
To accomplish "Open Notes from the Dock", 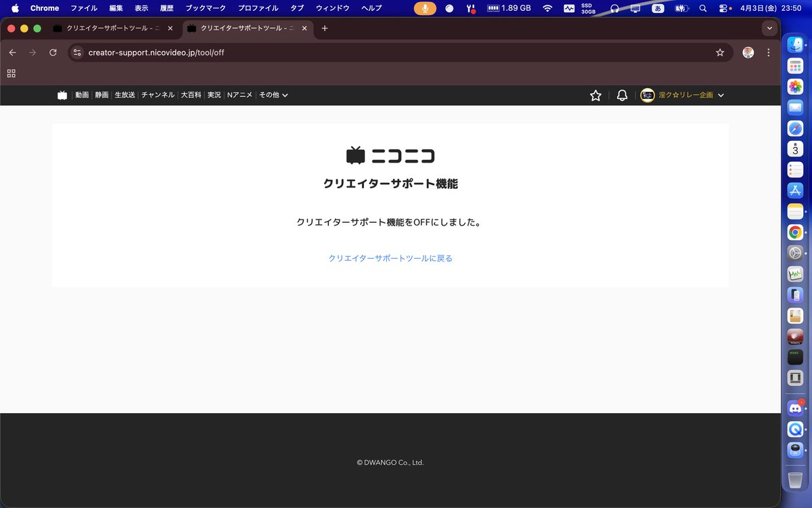I will click(795, 212).
